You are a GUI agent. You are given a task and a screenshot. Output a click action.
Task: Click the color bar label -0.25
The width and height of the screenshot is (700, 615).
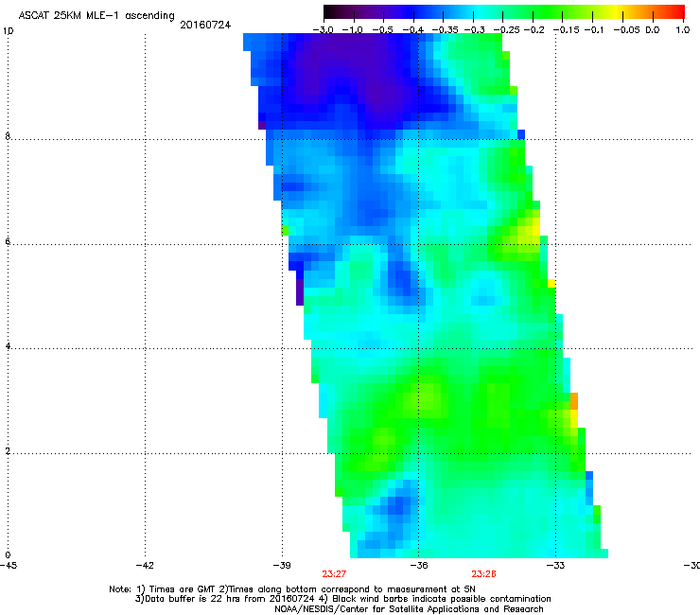click(x=506, y=30)
